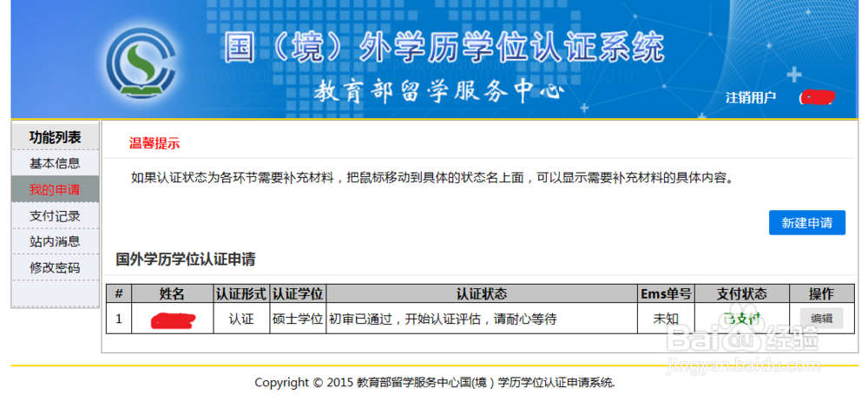Screen dimensions: 868x395
Task: Click the 注销用户 link in the header
Action: [x=751, y=97]
